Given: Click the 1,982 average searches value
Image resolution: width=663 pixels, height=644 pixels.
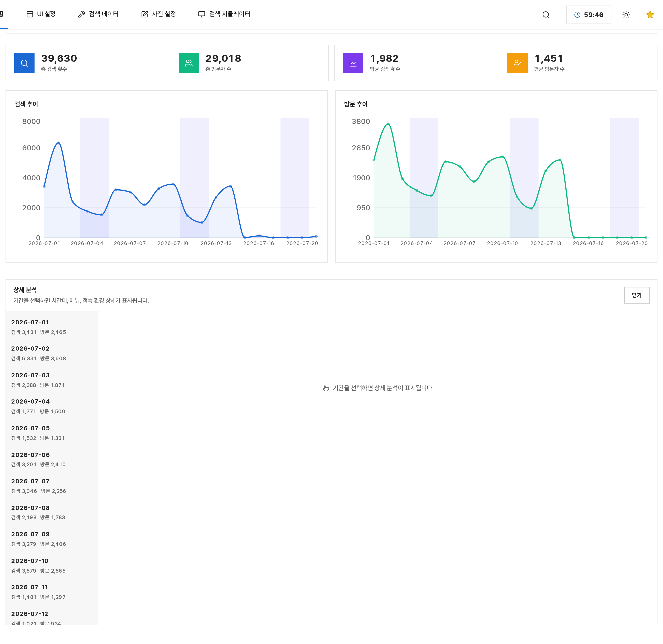Looking at the screenshot, I should (384, 58).
